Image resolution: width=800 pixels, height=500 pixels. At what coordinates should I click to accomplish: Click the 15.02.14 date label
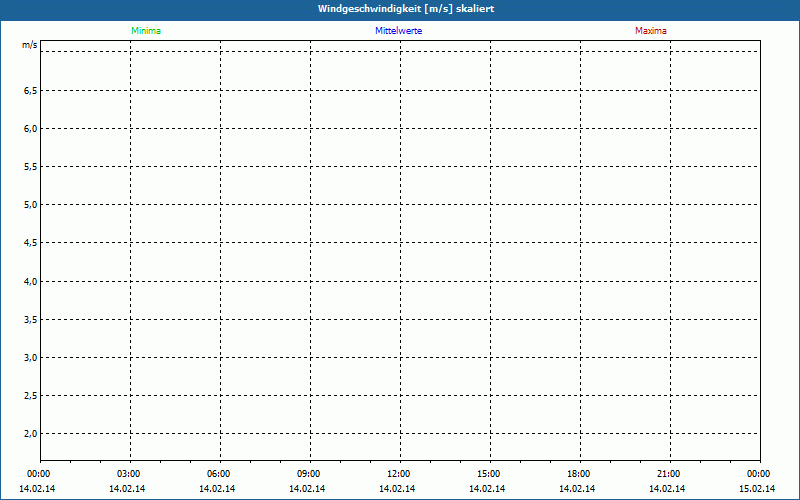757,489
